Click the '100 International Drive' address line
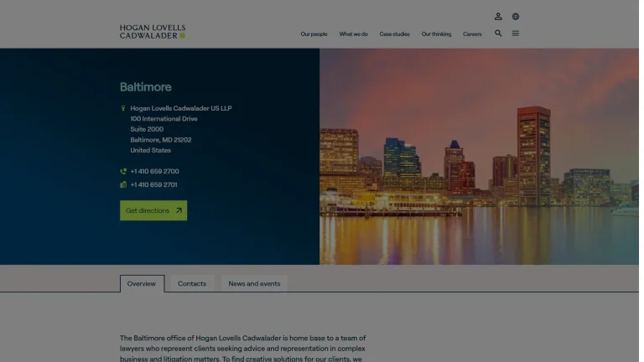644x362 pixels. [164, 119]
